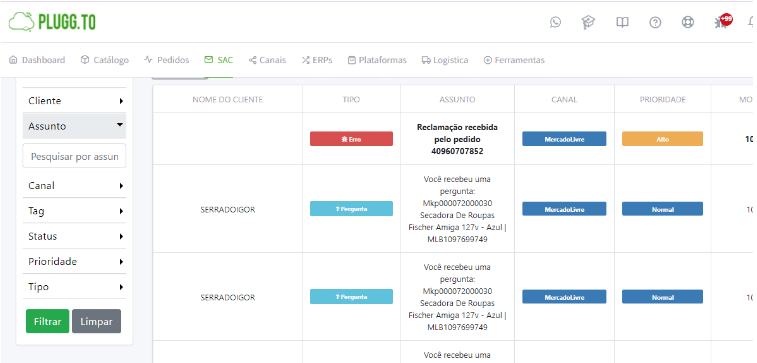Expand the Status filter section
The height and width of the screenshot is (363, 757).
[74, 236]
